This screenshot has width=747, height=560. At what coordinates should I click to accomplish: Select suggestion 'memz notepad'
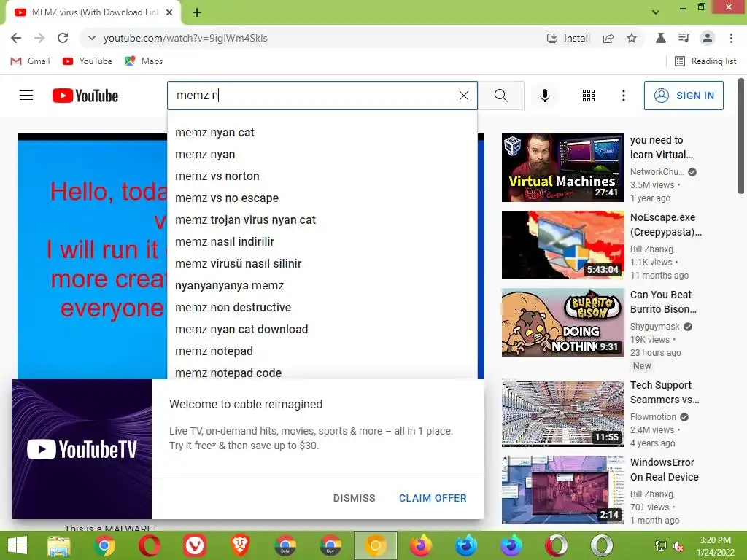click(322, 351)
